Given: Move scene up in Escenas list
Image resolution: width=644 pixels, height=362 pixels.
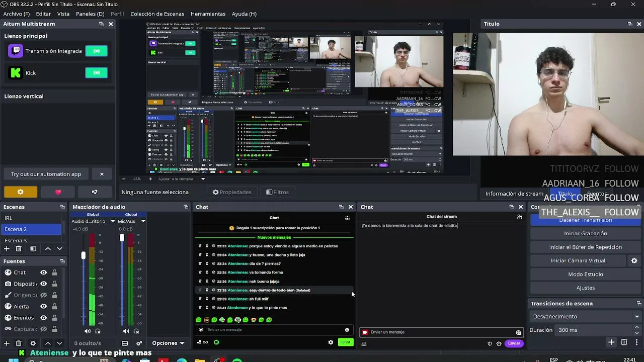Looking at the screenshot, I should (48, 248).
